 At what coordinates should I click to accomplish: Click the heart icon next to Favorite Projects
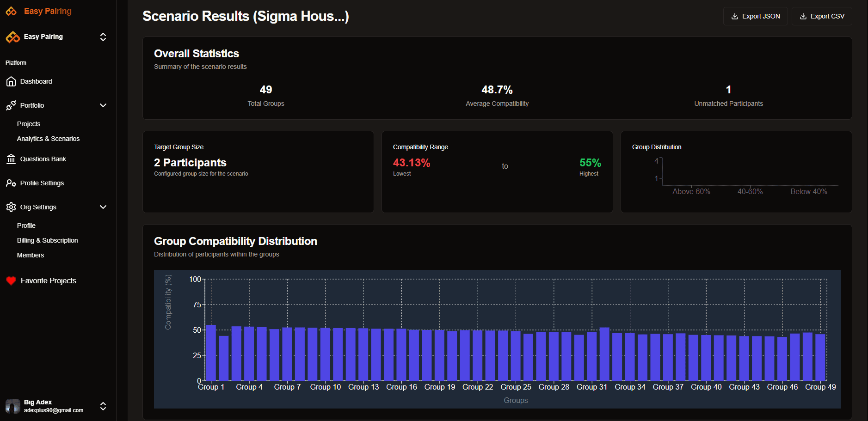coord(11,281)
